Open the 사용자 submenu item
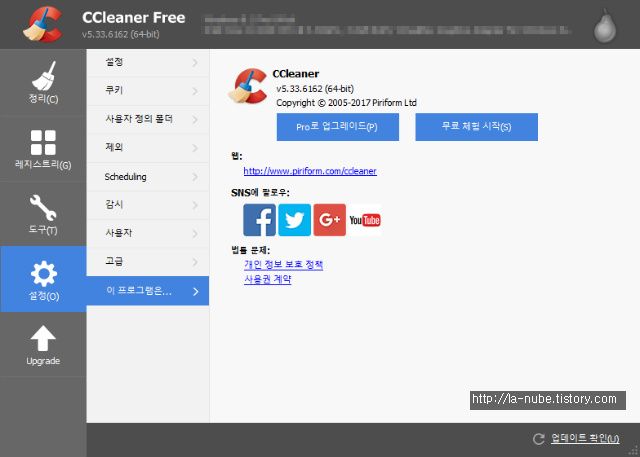The width and height of the screenshot is (640, 457). [148, 233]
